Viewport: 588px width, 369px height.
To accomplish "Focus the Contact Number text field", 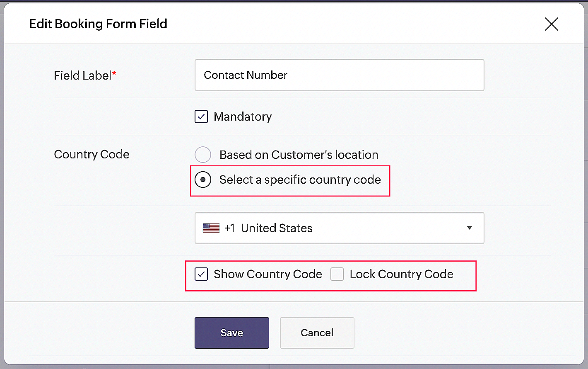I will click(x=339, y=75).
